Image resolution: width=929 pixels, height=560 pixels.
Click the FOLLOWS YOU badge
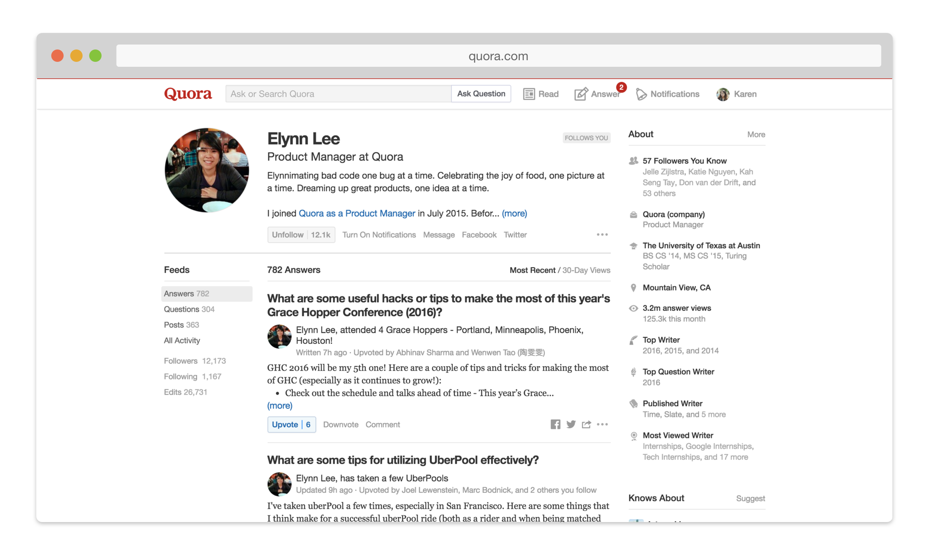586,138
